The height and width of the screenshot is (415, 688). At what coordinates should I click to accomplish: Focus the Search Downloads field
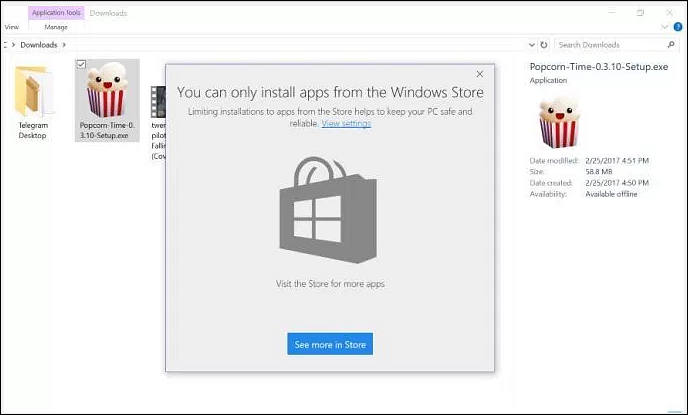[616, 45]
